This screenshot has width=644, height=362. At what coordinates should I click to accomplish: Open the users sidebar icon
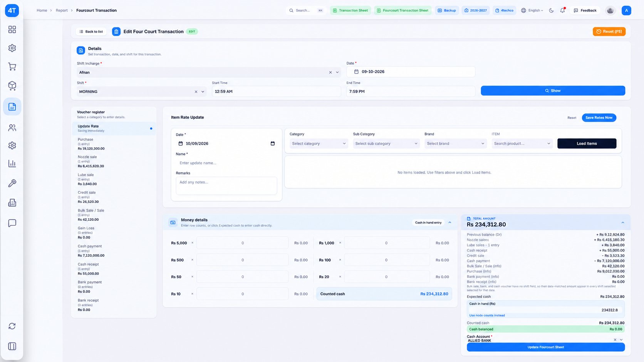tap(12, 128)
